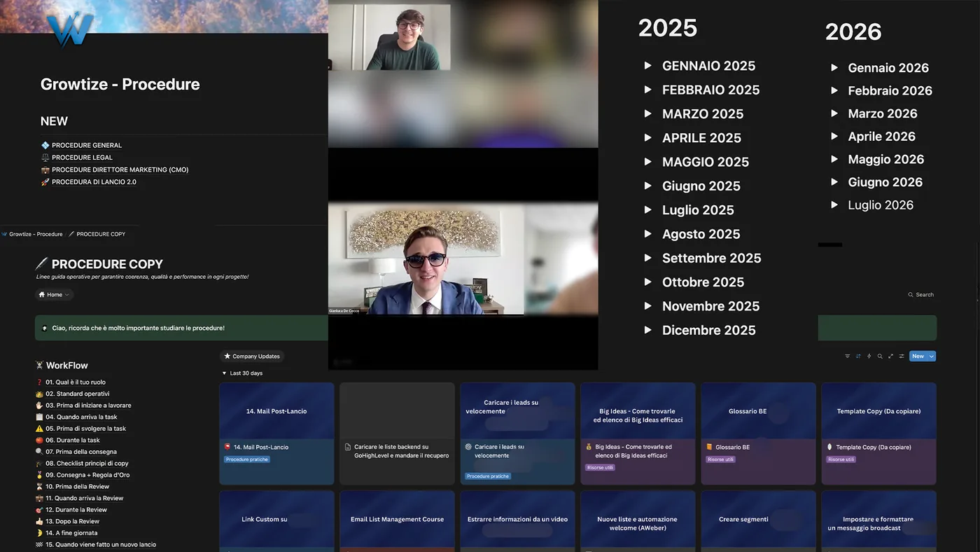Viewport: 980px width, 552px height.
Task: Click the blue sort arrows icon
Action: (x=858, y=357)
